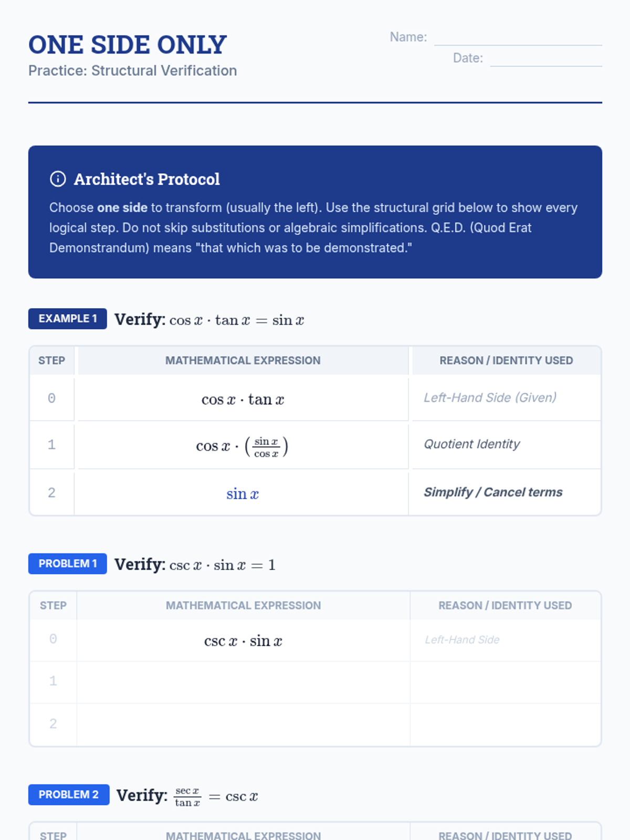Click the Left-Hand Side (Given) reason text
The height and width of the screenshot is (840, 630).
coord(490,398)
